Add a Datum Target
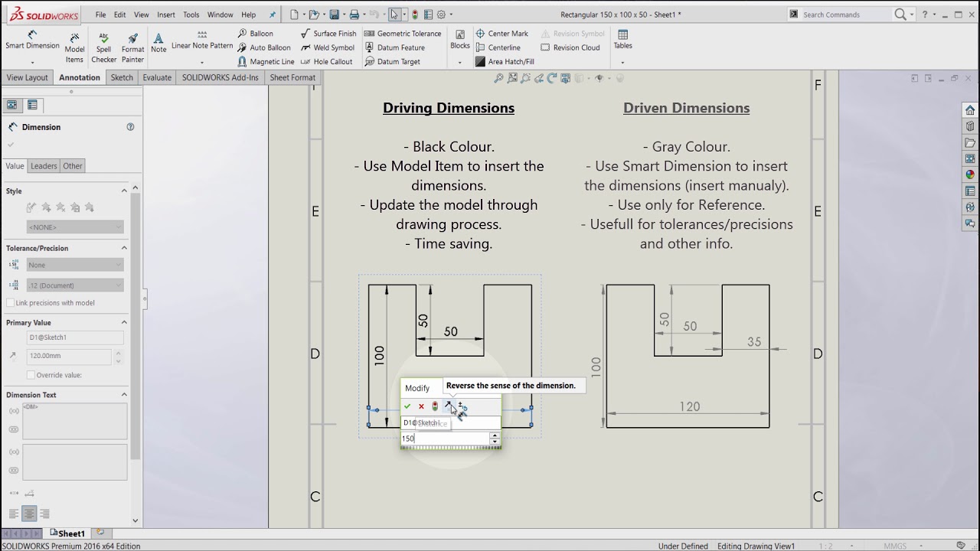The image size is (980, 551). tap(392, 61)
